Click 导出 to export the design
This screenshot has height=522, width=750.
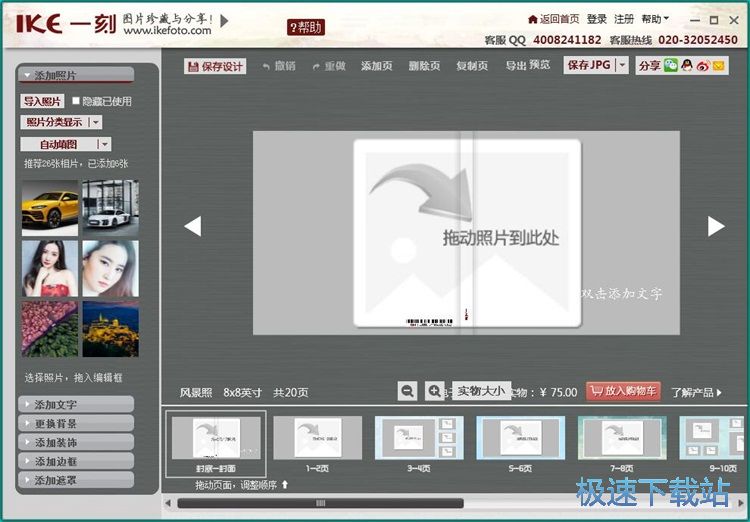[x=516, y=66]
